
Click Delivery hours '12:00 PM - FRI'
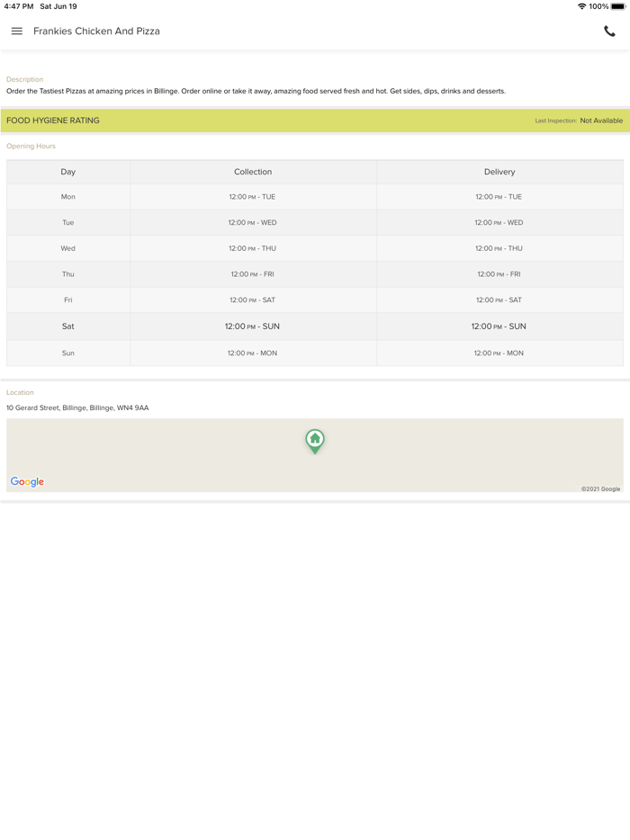pyautogui.click(x=499, y=273)
